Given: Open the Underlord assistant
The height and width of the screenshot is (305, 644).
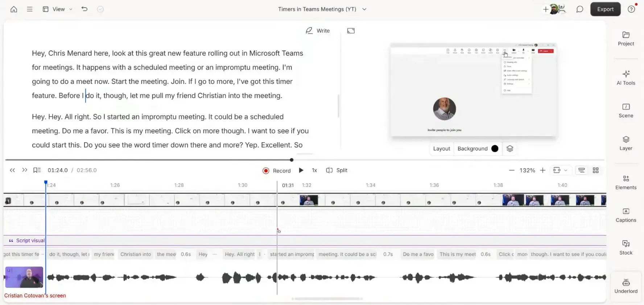Looking at the screenshot, I should [626, 286].
